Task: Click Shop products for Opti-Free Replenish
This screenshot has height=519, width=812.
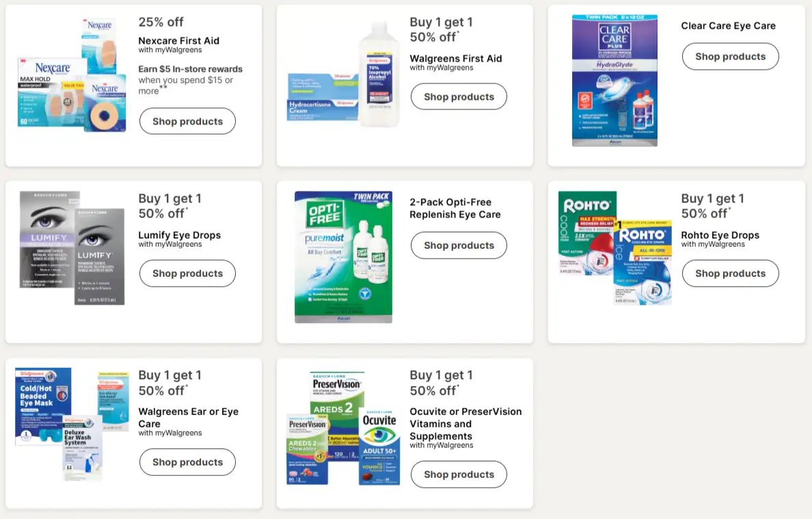Action: pos(459,245)
